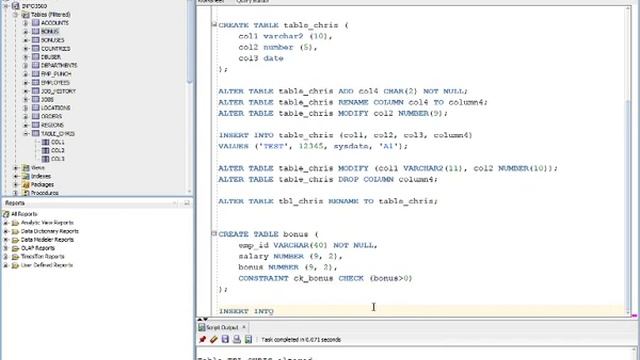The height and width of the screenshot is (360, 640).
Task: Click the DBUSER table icon
Action: [36, 57]
